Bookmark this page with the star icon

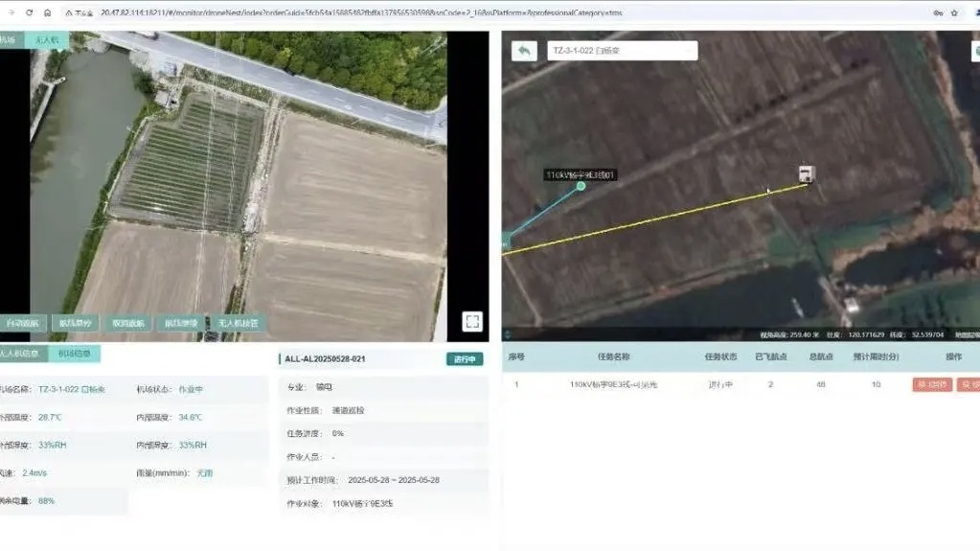point(954,12)
